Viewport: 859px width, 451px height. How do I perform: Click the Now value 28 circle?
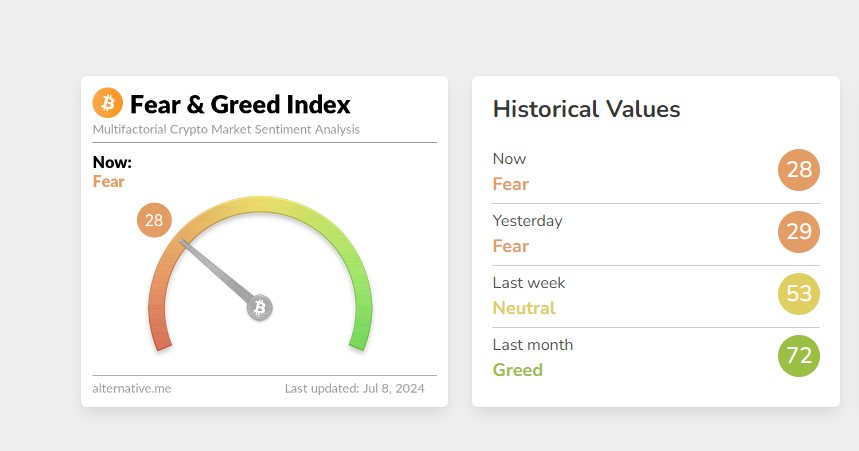798,170
